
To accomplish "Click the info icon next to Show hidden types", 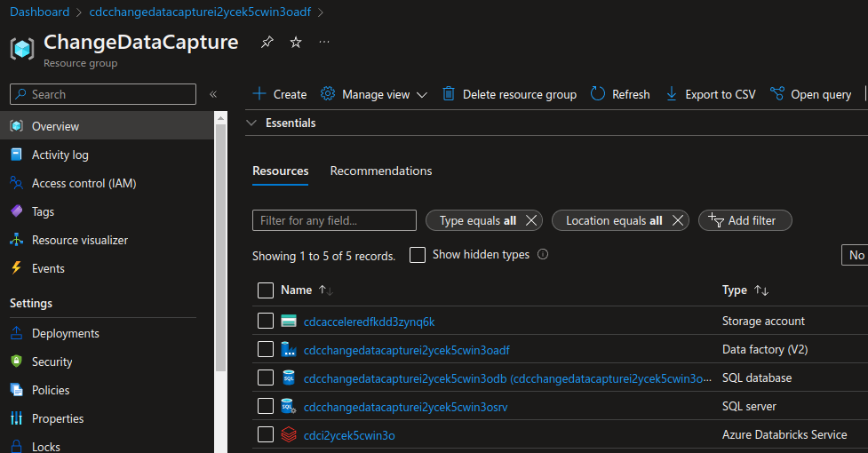I will pos(543,254).
